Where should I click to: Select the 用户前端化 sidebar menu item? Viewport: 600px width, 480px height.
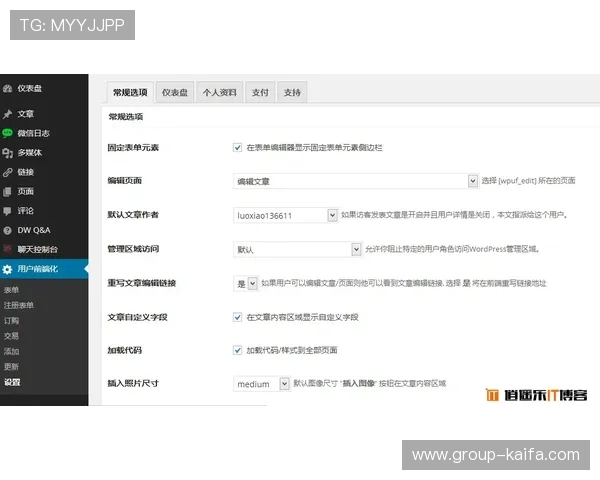[x=44, y=269]
